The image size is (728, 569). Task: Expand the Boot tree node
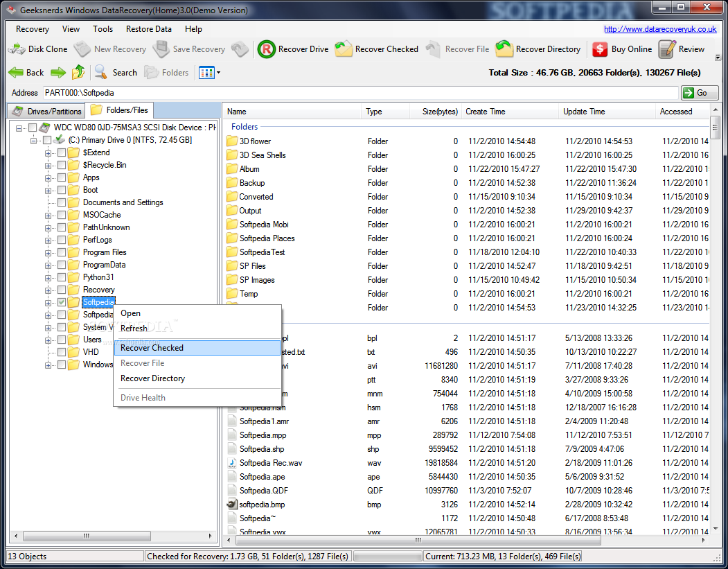[48, 191]
